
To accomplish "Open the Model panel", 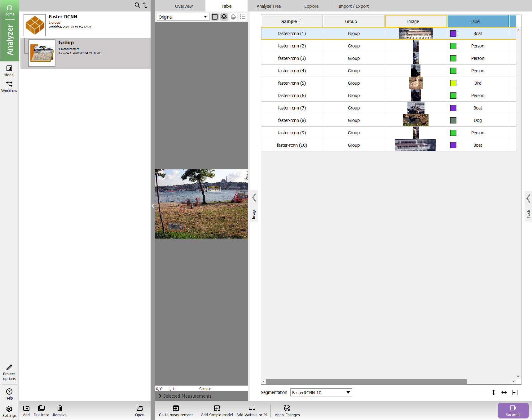I will 9,71.
